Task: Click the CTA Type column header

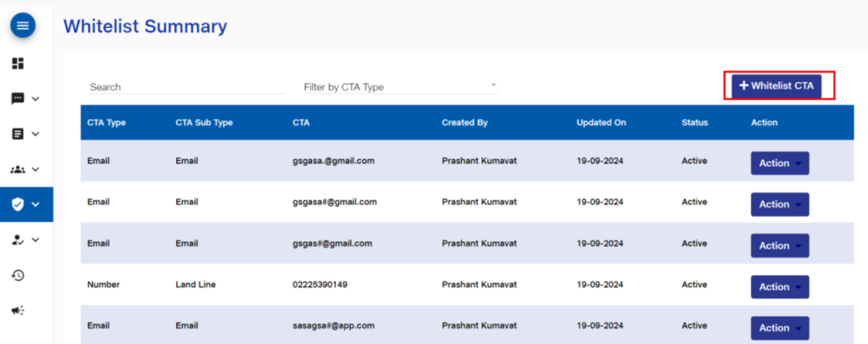Action: pos(107,123)
